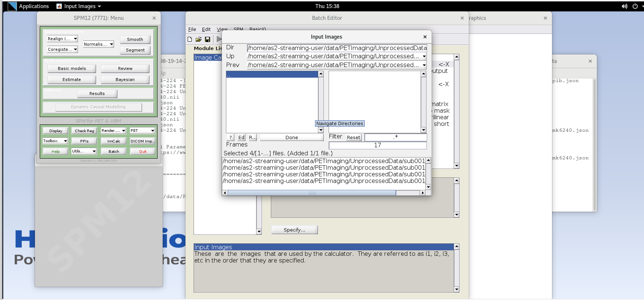This screenshot has width=644, height=300.
Task: Click the MATLAB icon in the top bar
Action: point(59,6)
